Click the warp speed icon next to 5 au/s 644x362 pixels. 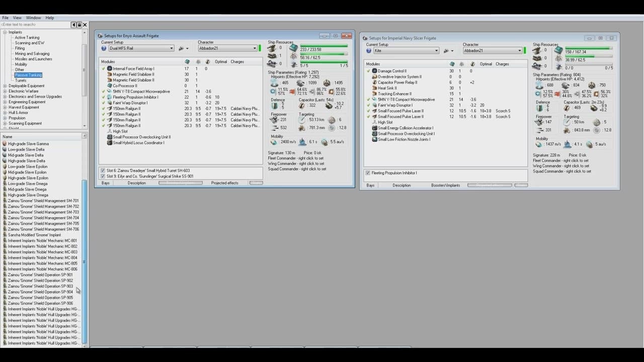click(590, 144)
